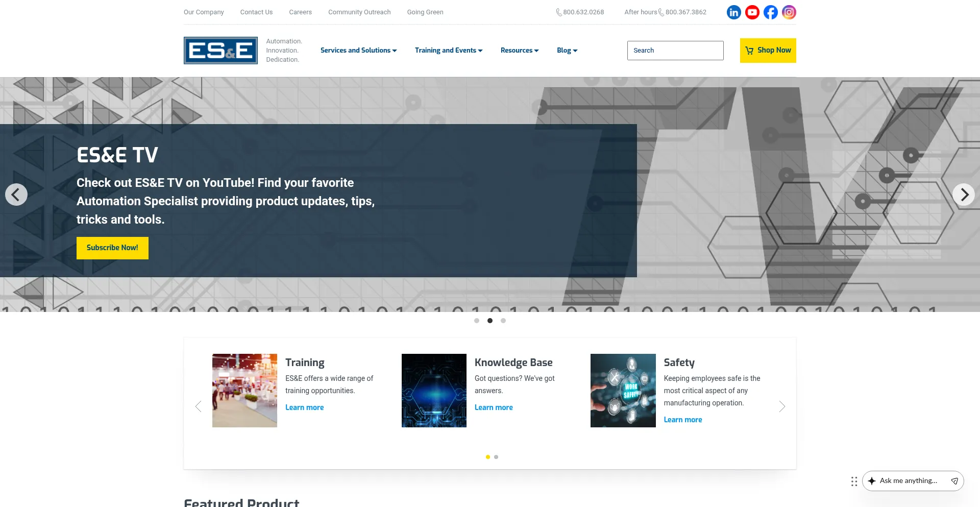Select the second carousel dot indicator
Viewport: 980px width, 507px height.
click(490, 321)
